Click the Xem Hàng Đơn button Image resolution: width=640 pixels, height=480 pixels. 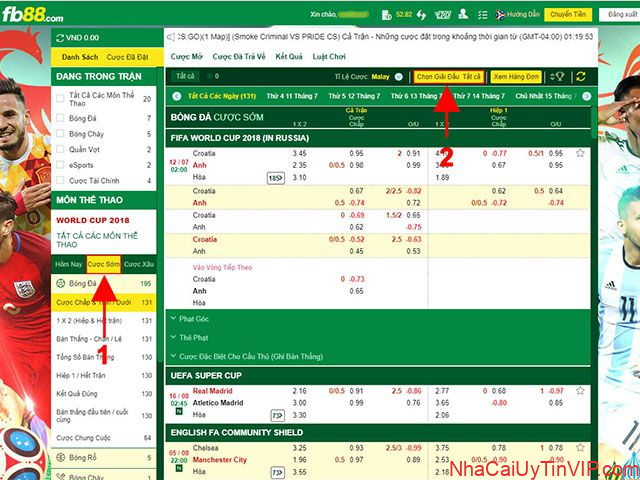tap(516, 77)
